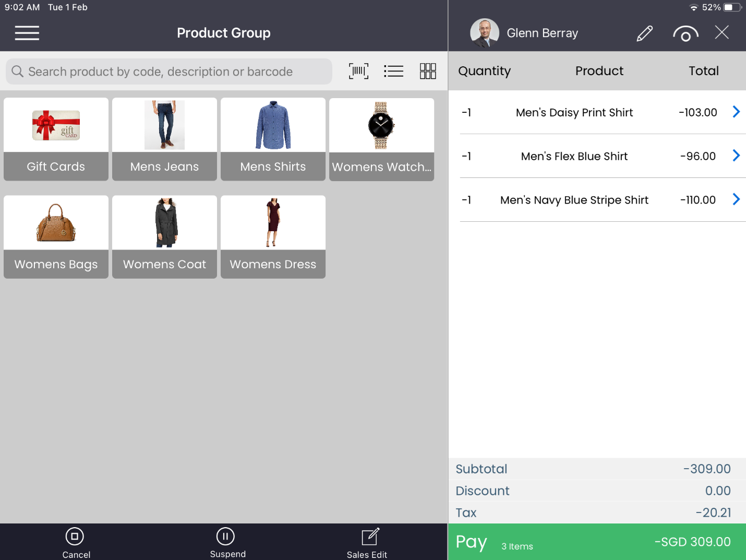Viewport: 746px width, 560px height.
Task: Expand details for Men's Flex Blue Shirt
Action: pos(736,155)
